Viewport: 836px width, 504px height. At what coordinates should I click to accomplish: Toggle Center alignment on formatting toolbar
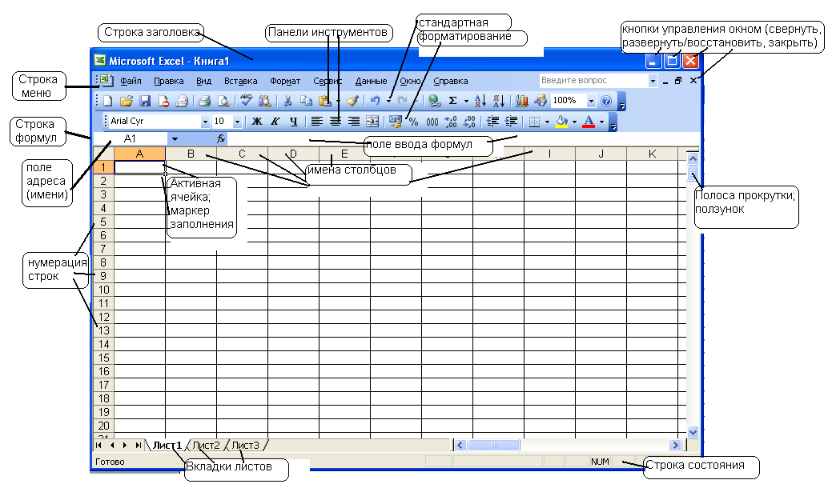point(336,122)
